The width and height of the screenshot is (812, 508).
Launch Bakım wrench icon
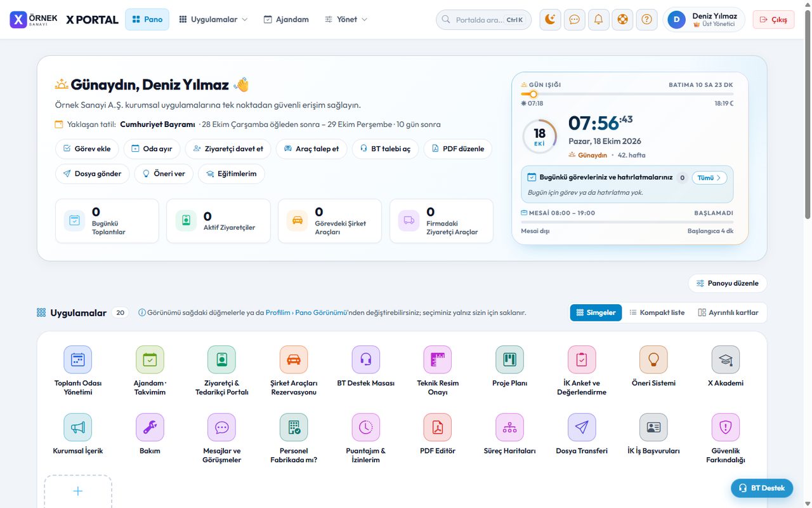pyautogui.click(x=150, y=427)
